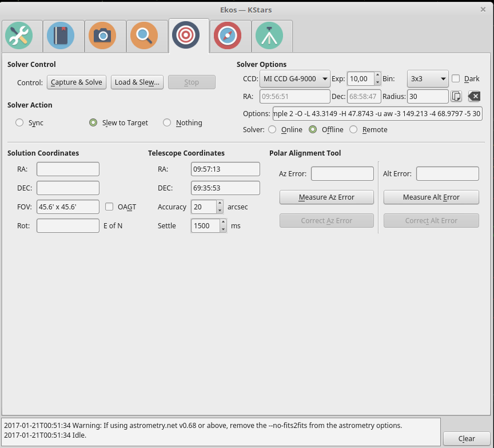
Task: Close the Ekos window
Action: (483, 10)
